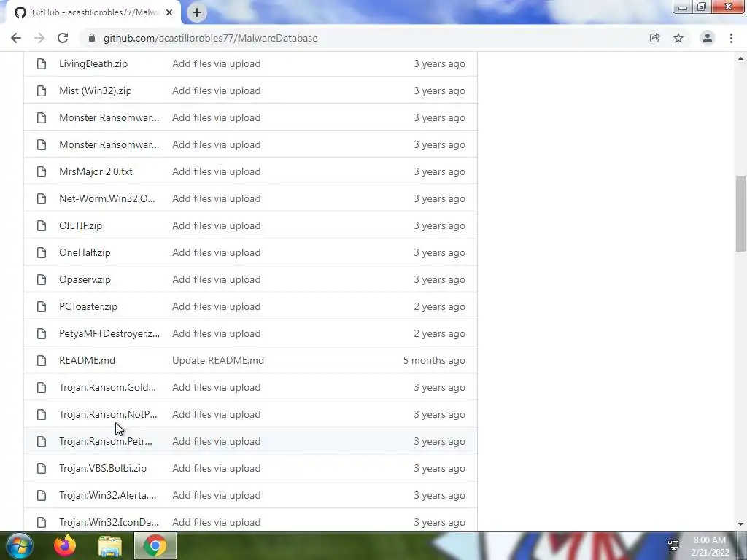Screen dimensions: 747x560
Task: Click file icon beside Opaserv.zip
Action: pyautogui.click(x=42, y=279)
